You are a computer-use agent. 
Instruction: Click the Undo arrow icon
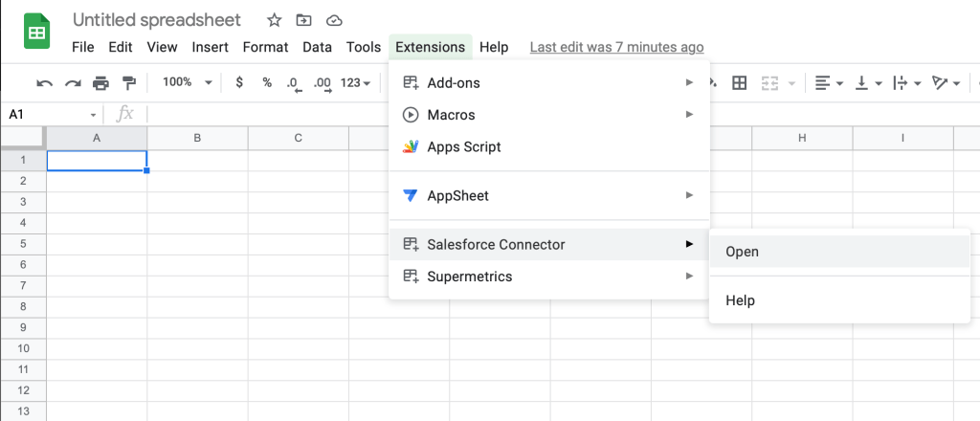point(44,83)
